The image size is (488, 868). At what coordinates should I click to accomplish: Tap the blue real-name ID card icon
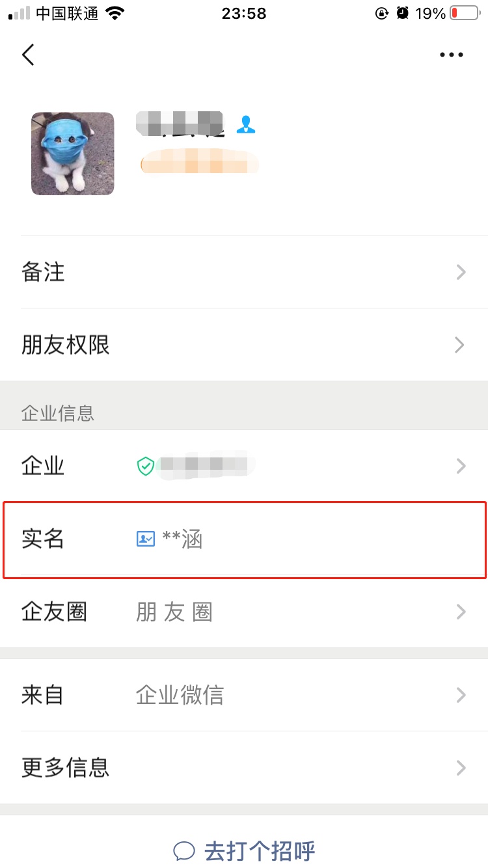(x=146, y=539)
